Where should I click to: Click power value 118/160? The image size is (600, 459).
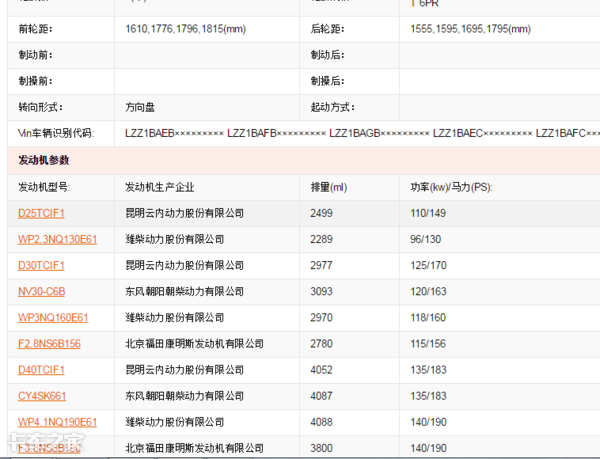(428, 317)
